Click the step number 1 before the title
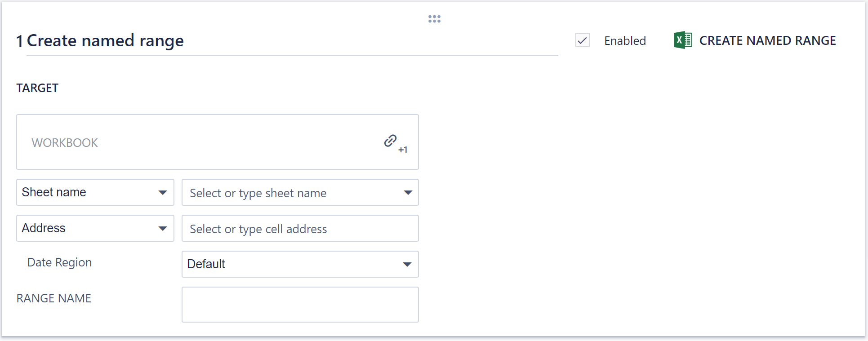Screen dimensions: 868x341 (x=20, y=41)
